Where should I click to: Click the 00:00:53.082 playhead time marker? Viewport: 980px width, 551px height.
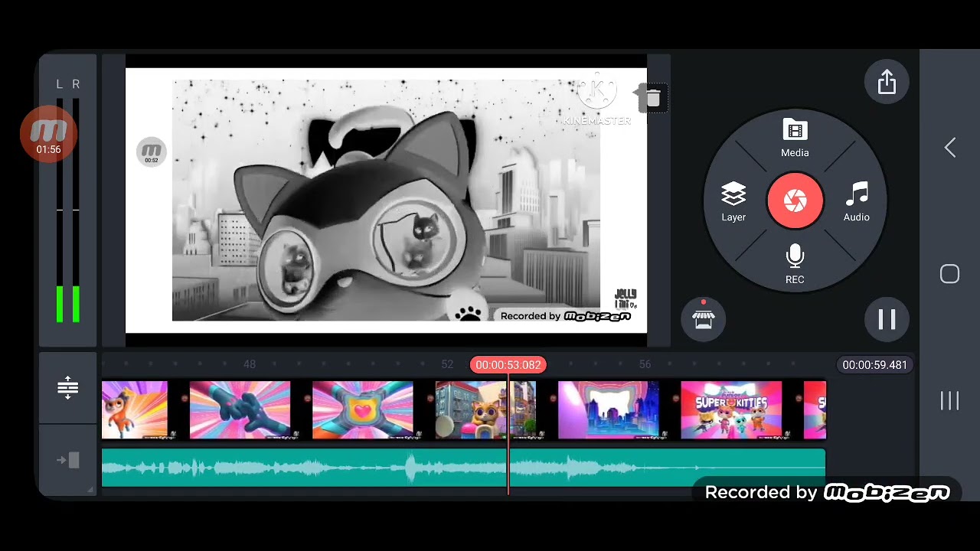508,365
